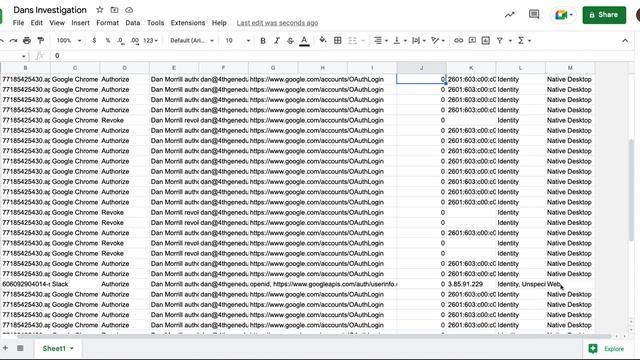Activate the paint format tool

[40, 40]
